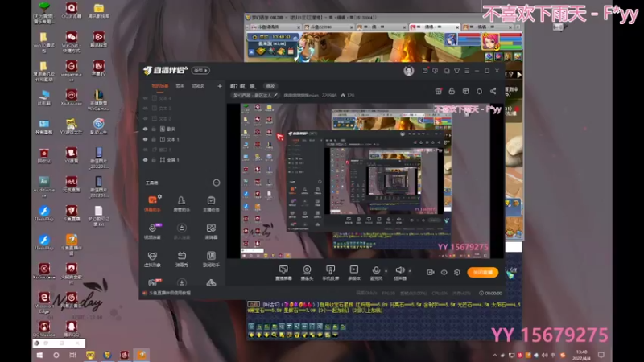Toggle visibility of the 文本 3 layer
644x362 pixels.
click(x=146, y=109)
